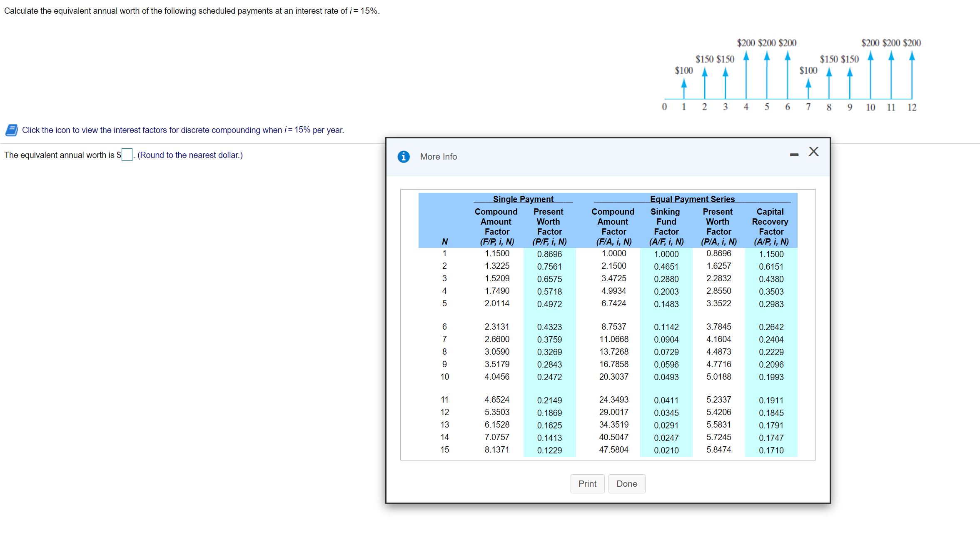Screen dimensions: 980x538
Task: Select value 3.7845 in P/A column
Action: click(x=719, y=327)
